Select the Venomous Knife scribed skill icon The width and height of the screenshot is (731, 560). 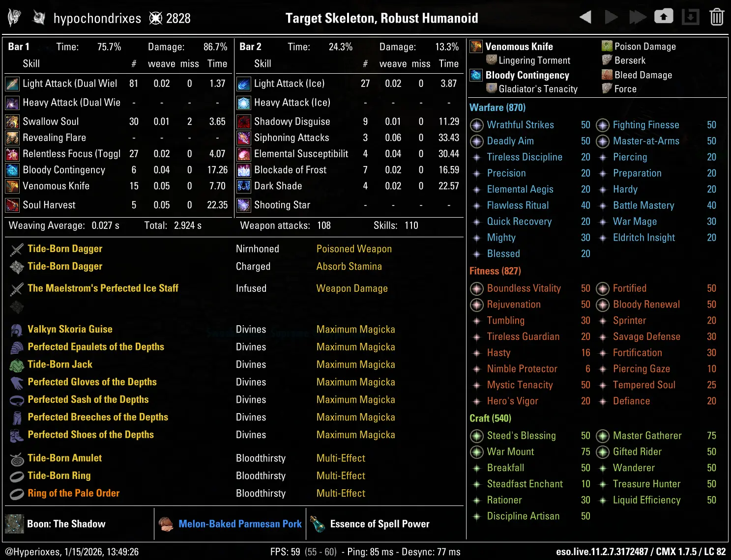coord(476,47)
